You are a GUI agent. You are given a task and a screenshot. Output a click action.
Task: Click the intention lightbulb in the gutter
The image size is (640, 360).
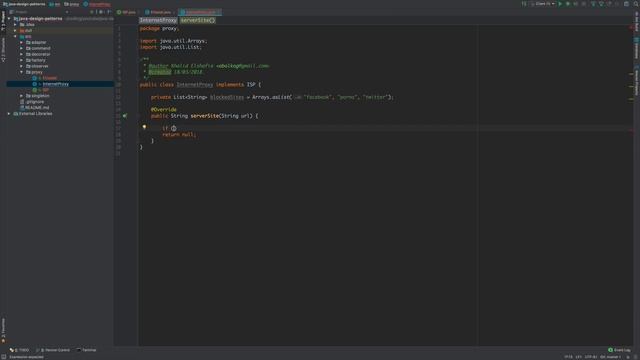click(x=144, y=127)
